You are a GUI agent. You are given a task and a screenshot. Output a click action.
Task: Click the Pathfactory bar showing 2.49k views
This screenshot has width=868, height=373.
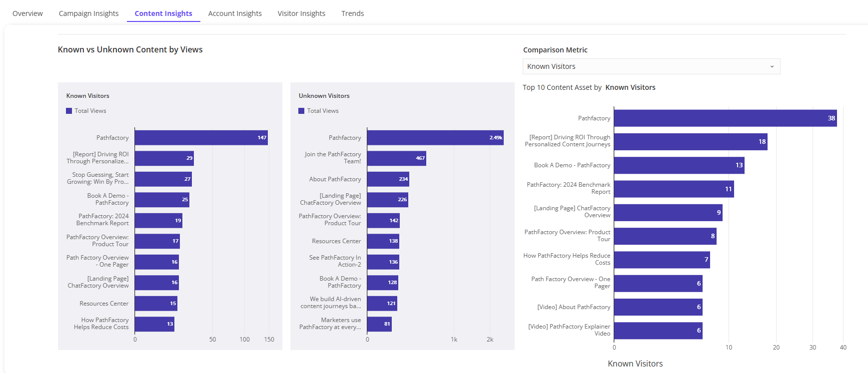[x=435, y=138]
